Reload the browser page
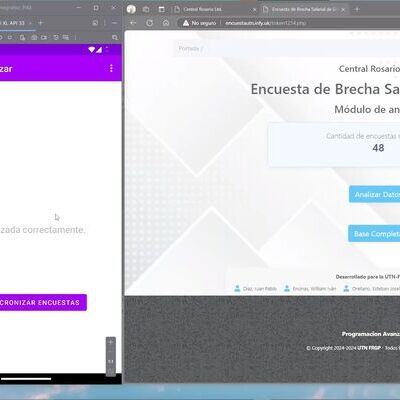This screenshot has width=400, height=400. [149, 23]
